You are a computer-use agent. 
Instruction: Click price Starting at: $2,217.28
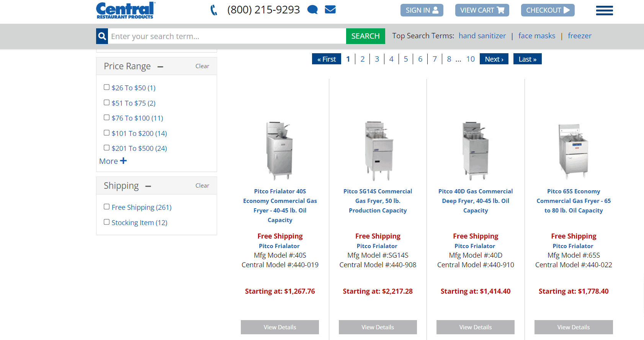coord(378,291)
